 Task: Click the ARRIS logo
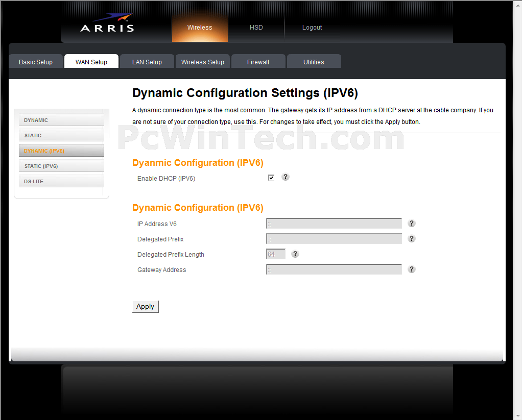(107, 23)
